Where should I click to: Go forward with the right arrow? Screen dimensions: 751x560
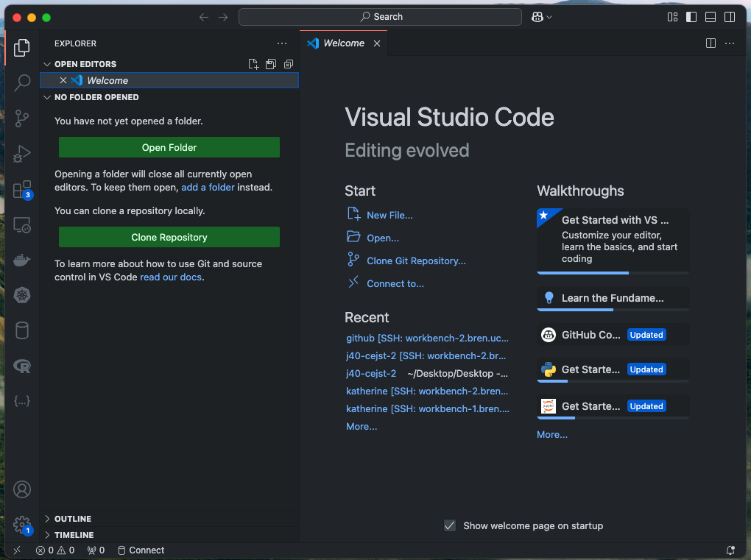click(223, 17)
